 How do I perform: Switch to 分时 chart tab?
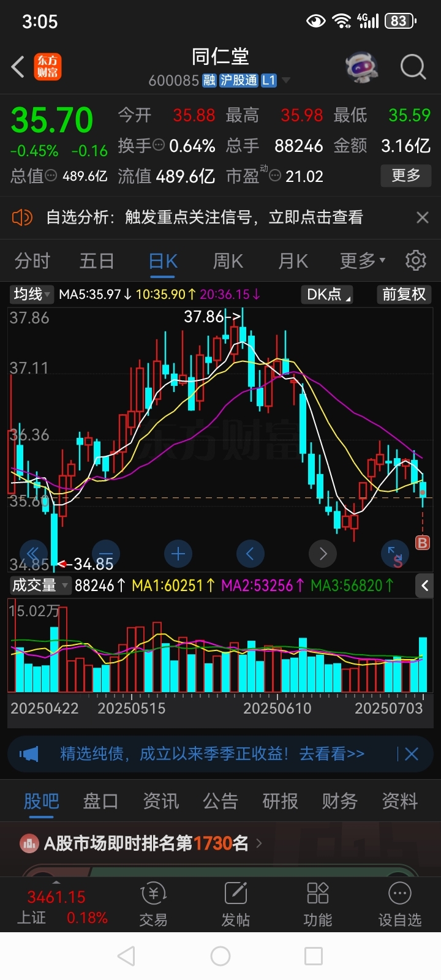(32, 262)
